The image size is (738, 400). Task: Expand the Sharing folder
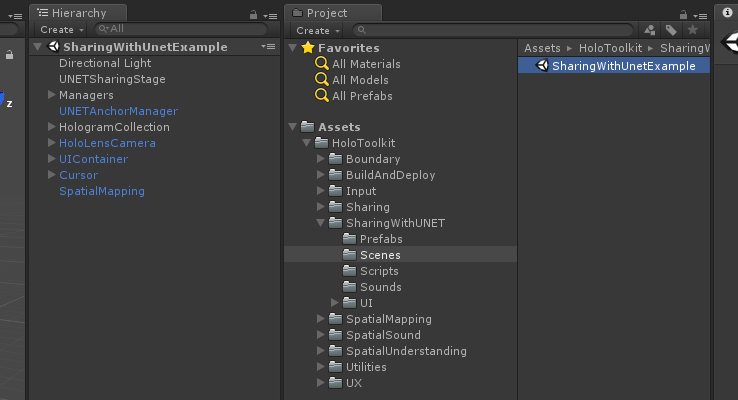[321, 207]
